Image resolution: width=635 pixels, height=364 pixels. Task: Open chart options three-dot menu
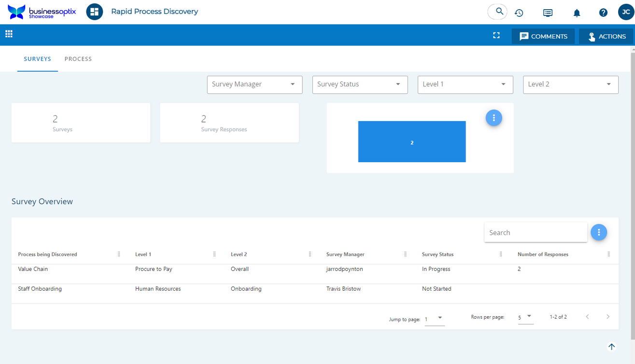(494, 118)
